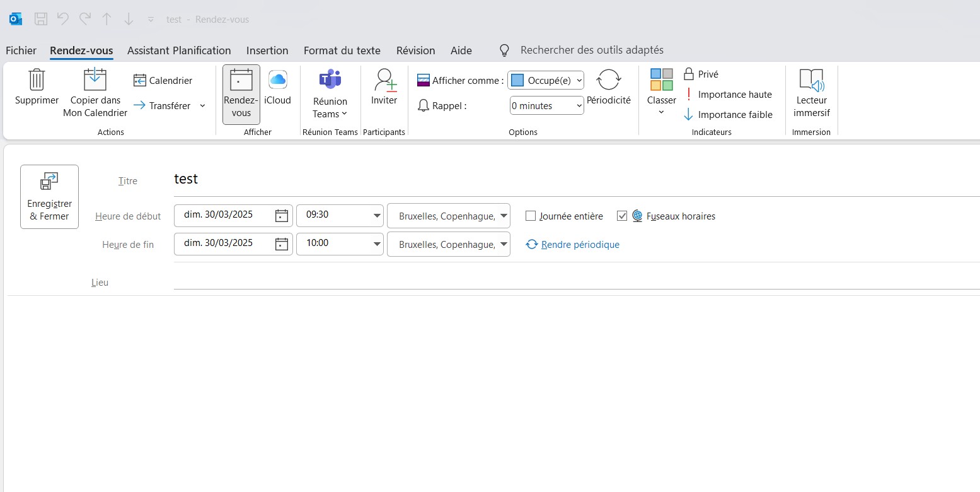Screen dimensions: 980x492
Task: Open Calendrier from the Actions group
Action: coord(163,81)
